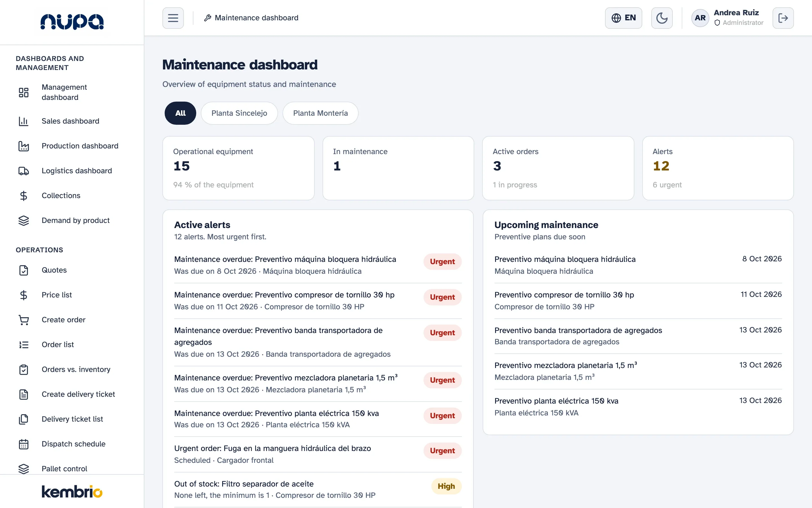
Task: Open Management dashboard menu label
Action: 64,92
